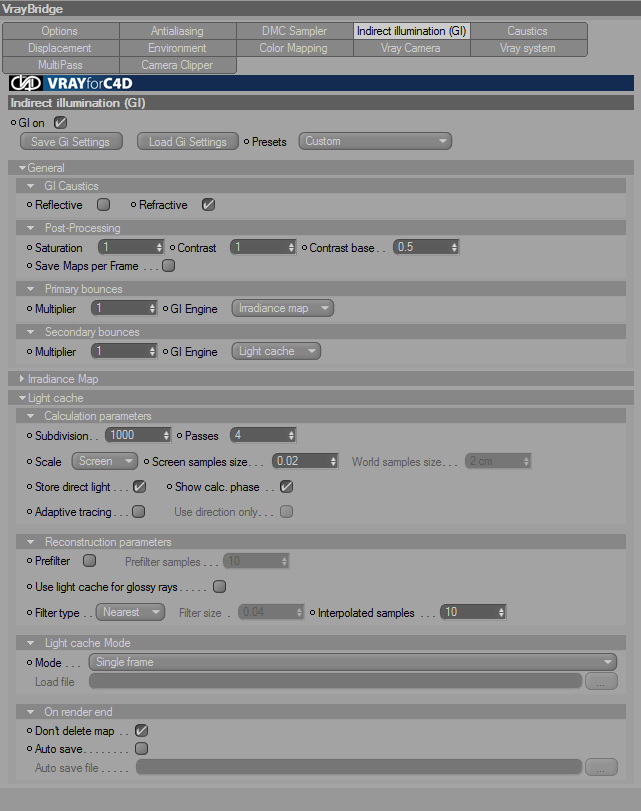The image size is (641, 811).
Task: Collapse the Light cache section
Action: [x=22, y=398]
